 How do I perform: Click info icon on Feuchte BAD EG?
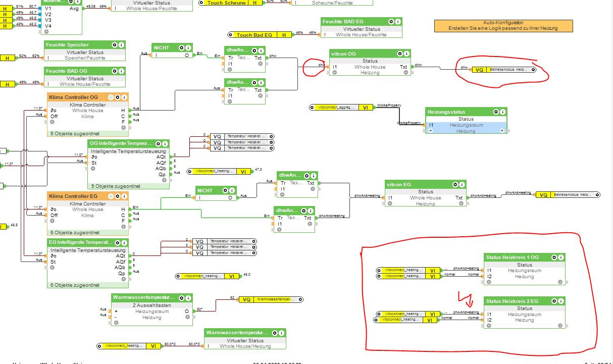pyautogui.click(x=398, y=22)
